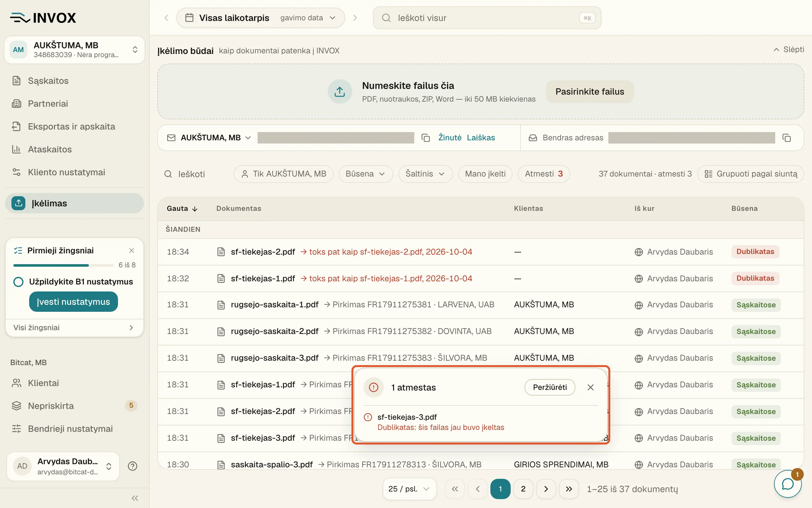Open Partneriai in the sidebar
The height and width of the screenshot is (508, 812).
click(x=75, y=104)
